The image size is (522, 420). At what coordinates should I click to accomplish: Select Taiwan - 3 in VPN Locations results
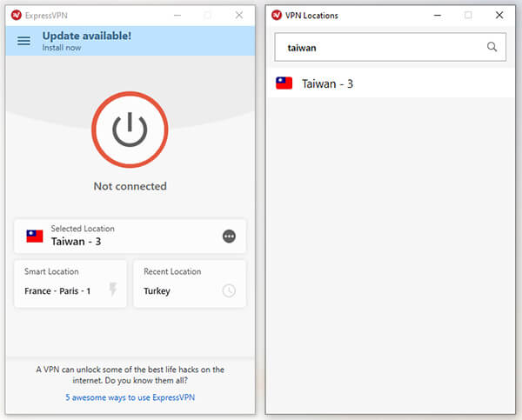coord(390,83)
